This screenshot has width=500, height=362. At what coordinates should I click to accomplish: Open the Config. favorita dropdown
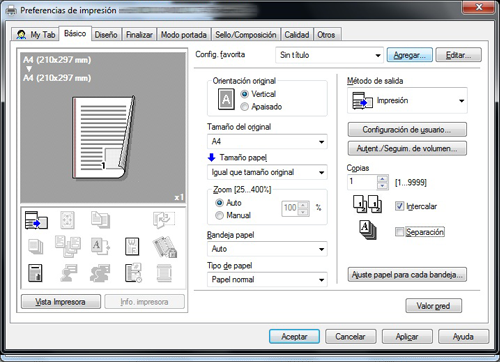(329, 55)
